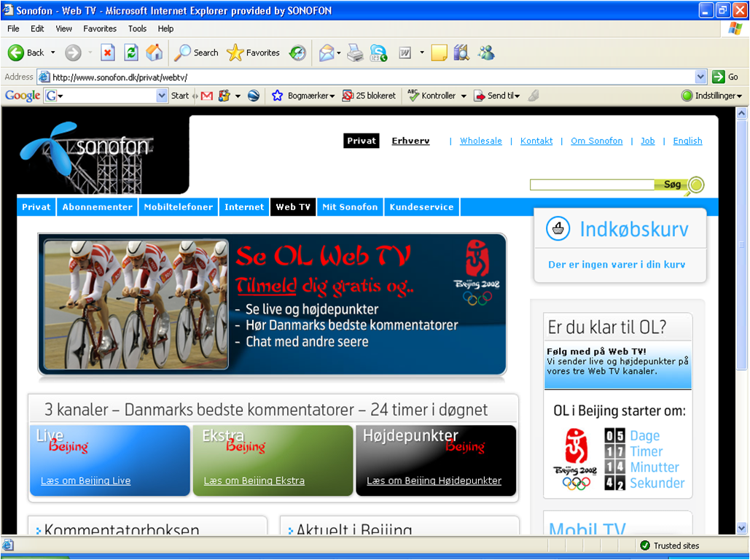Switch to the Mobiltelefoner tab
Screen dimensions: 750x560
179,207
